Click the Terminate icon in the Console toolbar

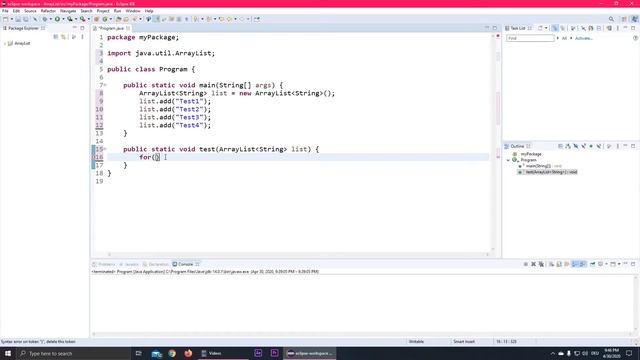[x=526, y=264]
